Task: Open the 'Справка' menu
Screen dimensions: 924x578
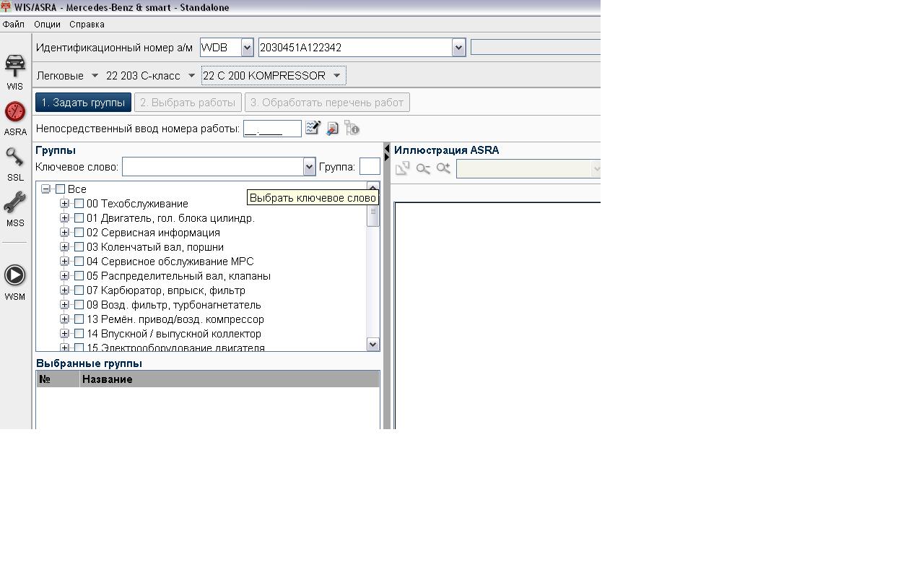Action: click(87, 24)
